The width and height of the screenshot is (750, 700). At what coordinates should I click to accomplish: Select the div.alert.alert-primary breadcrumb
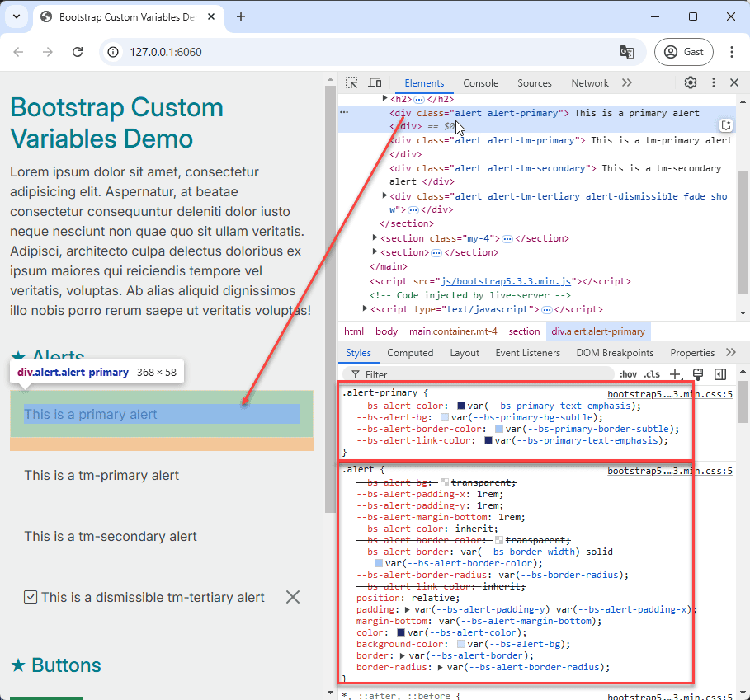click(x=598, y=331)
